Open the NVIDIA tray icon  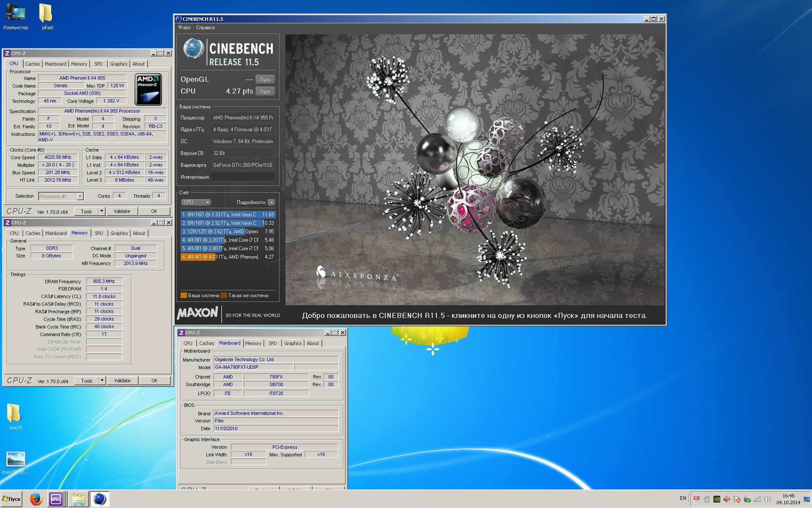click(x=716, y=499)
